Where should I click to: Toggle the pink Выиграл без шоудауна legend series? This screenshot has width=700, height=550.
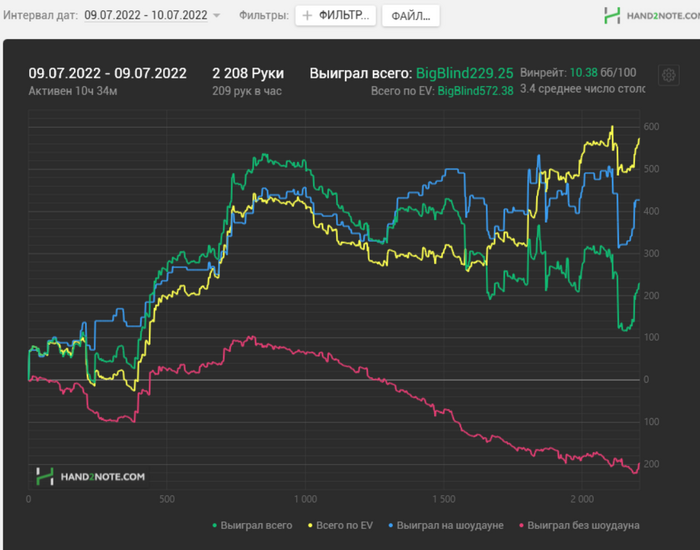tap(579, 525)
